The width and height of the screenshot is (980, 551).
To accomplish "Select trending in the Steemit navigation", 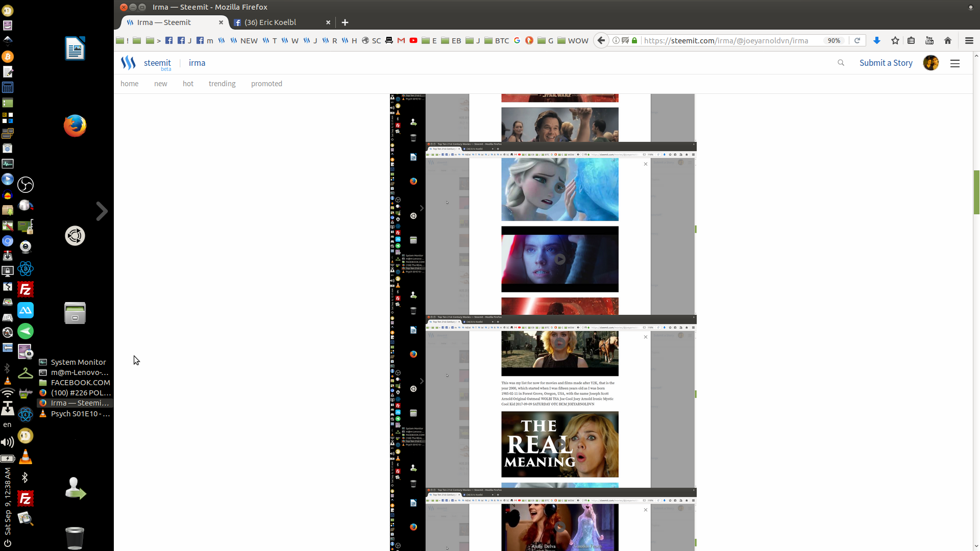I will 222,83.
